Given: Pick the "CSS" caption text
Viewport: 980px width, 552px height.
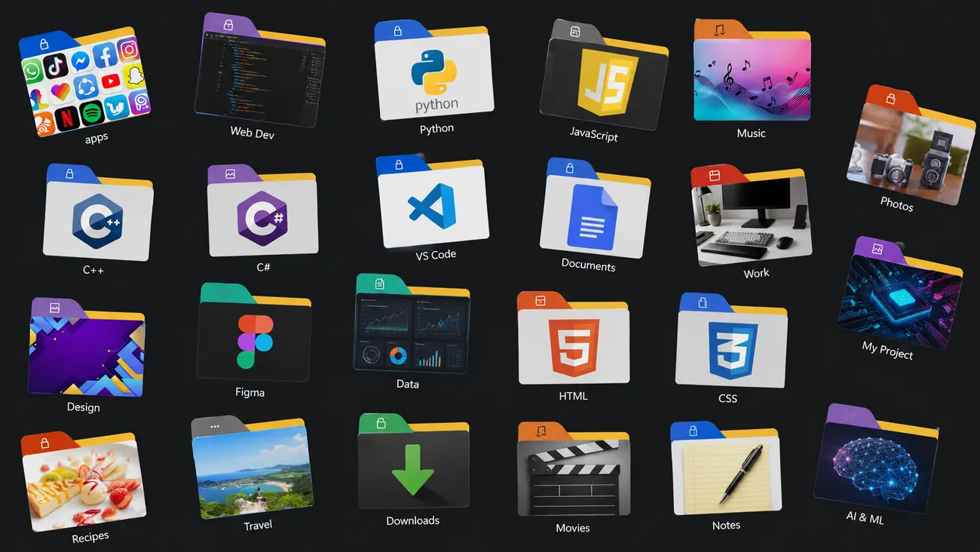Looking at the screenshot, I should pyautogui.click(x=727, y=398).
